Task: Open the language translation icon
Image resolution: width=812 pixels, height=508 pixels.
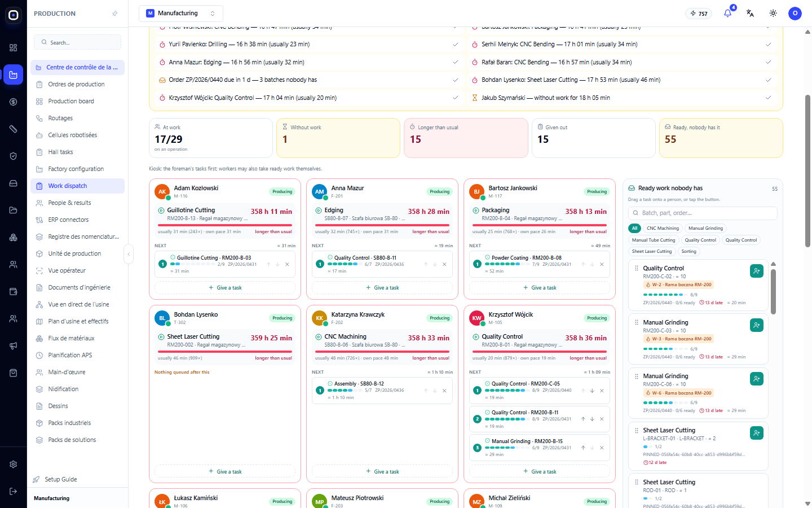Action: tap(750, 13)
